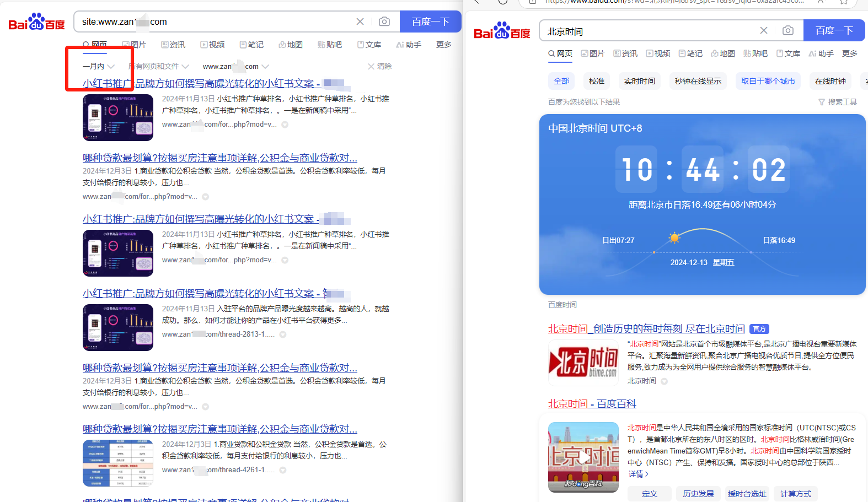Click 清除 to clear search filters
Image resolution: width=868 pixels, height=502 pixels.
380,66
